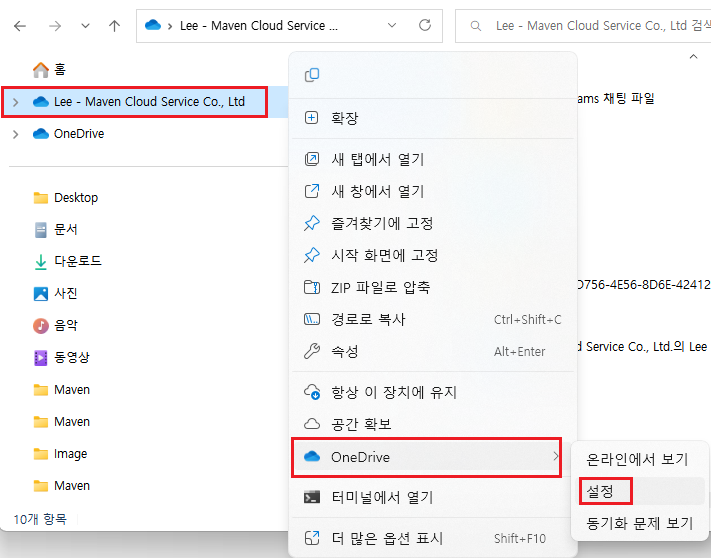Choose 더 많은 옵션 표시
This screenshot has height=558, width=711.
(433, 539)
